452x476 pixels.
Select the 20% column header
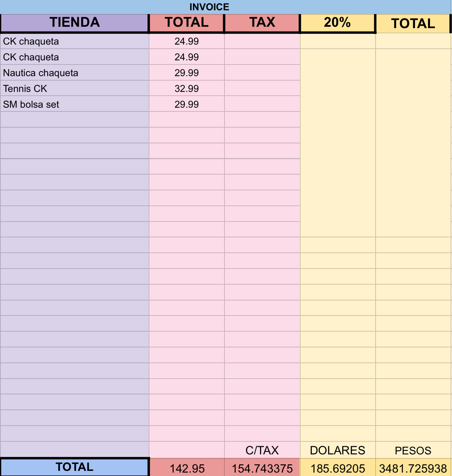[338, 23]
